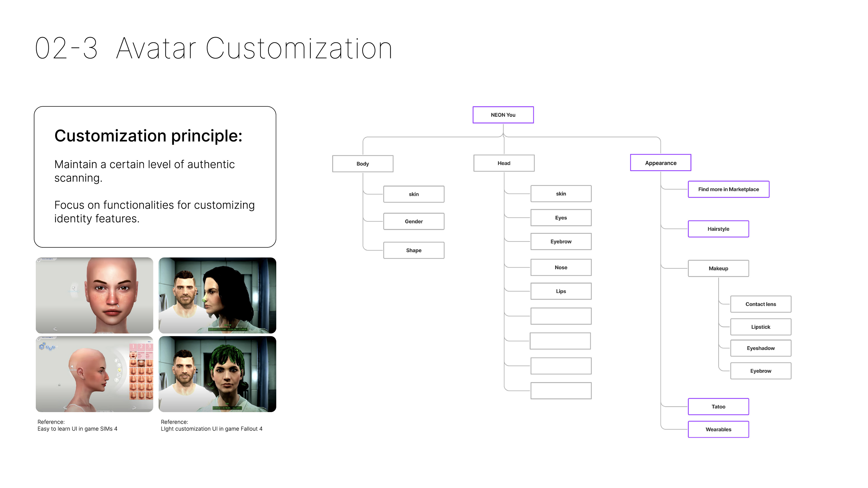
Task: Click the Hairstyle box
Action: pyautogui.click(x=718, y=229)
